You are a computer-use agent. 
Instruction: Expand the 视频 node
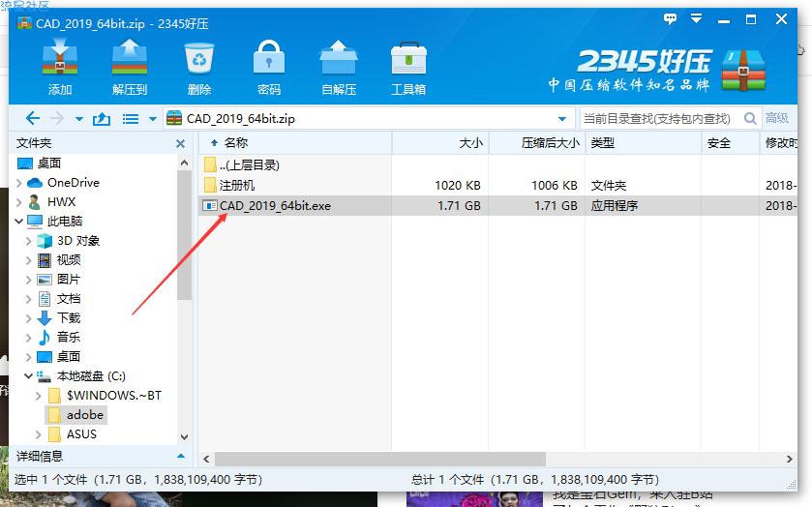[x=28, y=260]
